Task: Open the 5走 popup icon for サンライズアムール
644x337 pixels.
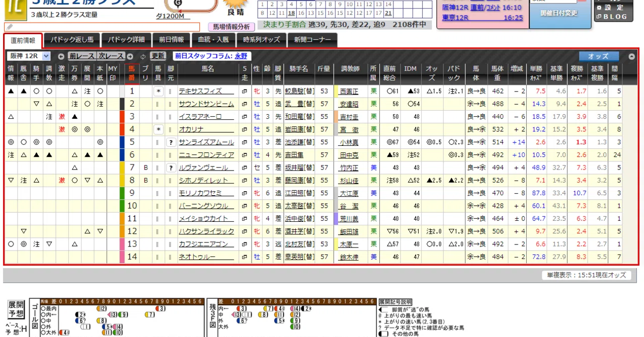Action: [x=245, y=142]
